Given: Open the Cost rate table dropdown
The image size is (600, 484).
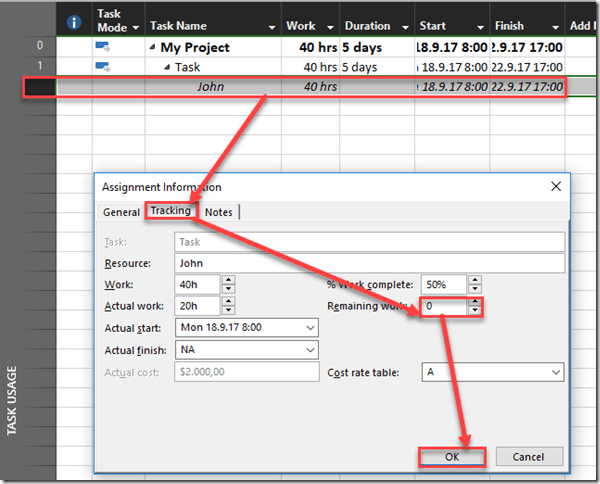Looking at the screenshot, I should [x=555, y=372].
